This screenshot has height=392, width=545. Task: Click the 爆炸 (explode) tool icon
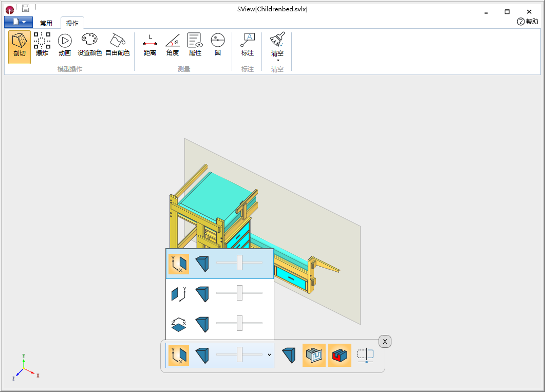[42, 45]
